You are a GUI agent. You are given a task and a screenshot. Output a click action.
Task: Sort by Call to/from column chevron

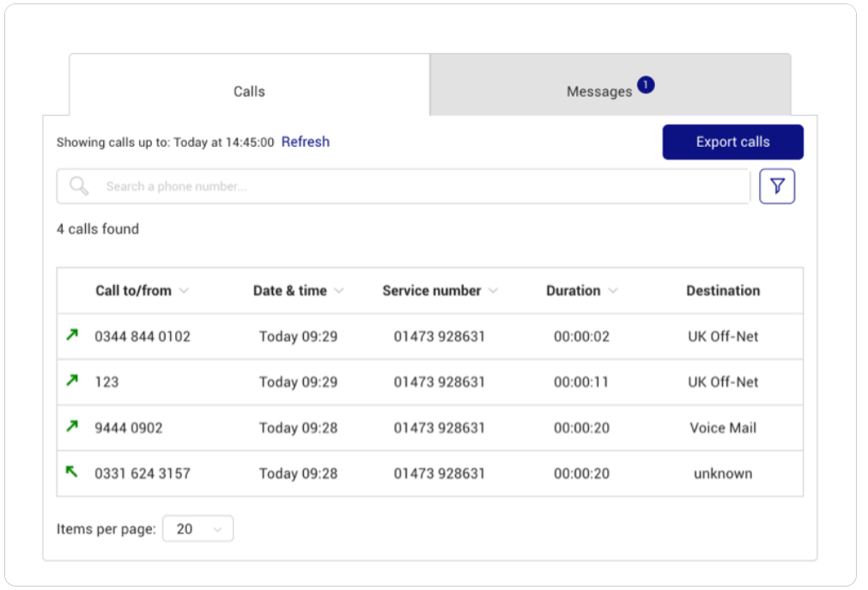[x=185, y=291]
